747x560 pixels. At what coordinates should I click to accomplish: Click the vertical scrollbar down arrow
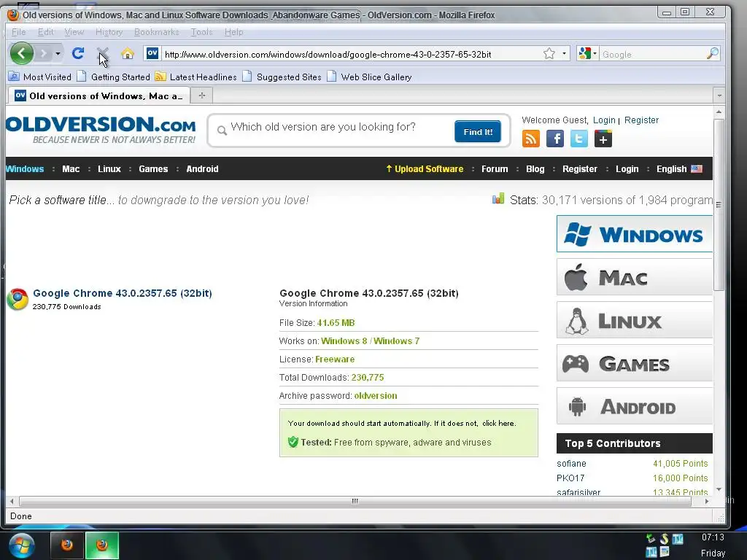tap(719, 489)
